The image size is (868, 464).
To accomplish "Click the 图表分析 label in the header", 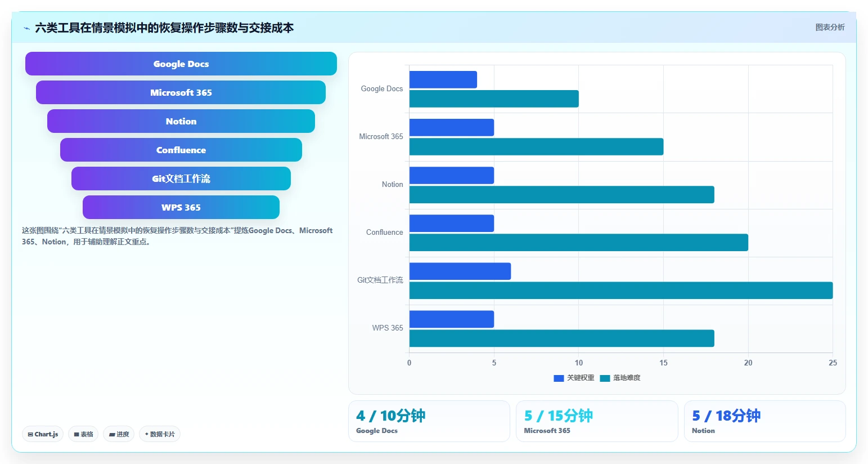I will coord(830,27).
